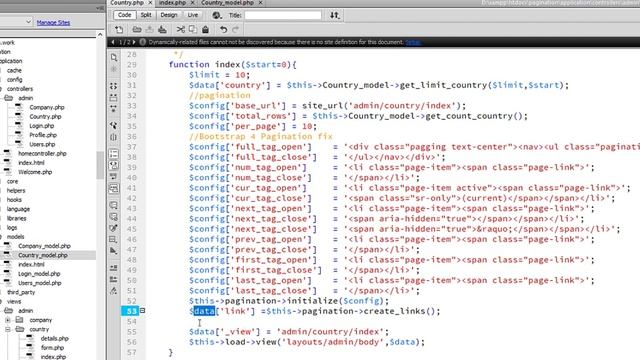Click the Redo arrow icon
The width and height of the screenshot is (640, 360).
(236, 29)
